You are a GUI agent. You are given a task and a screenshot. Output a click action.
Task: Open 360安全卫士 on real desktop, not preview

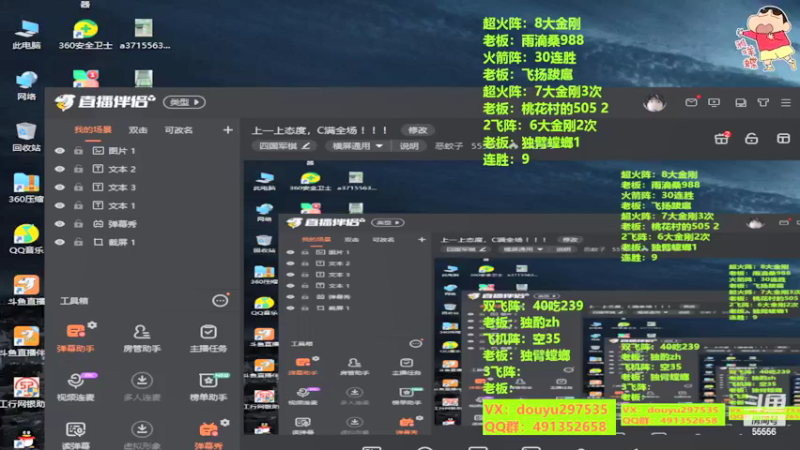85,35
